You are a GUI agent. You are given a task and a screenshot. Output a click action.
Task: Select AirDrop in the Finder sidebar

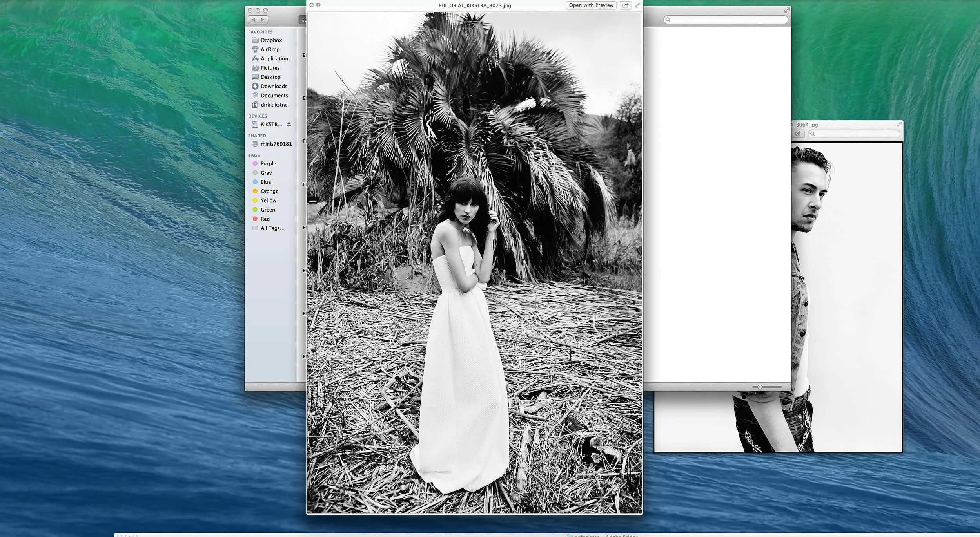click(270, 49)
